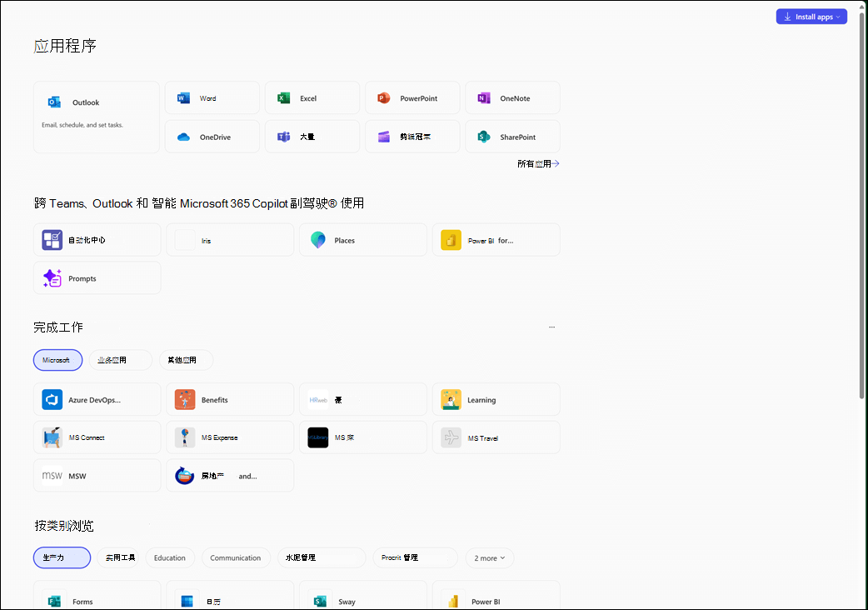The image size is (868, 610).
Task: Select the Education category tab
Action: click(170, 558)
